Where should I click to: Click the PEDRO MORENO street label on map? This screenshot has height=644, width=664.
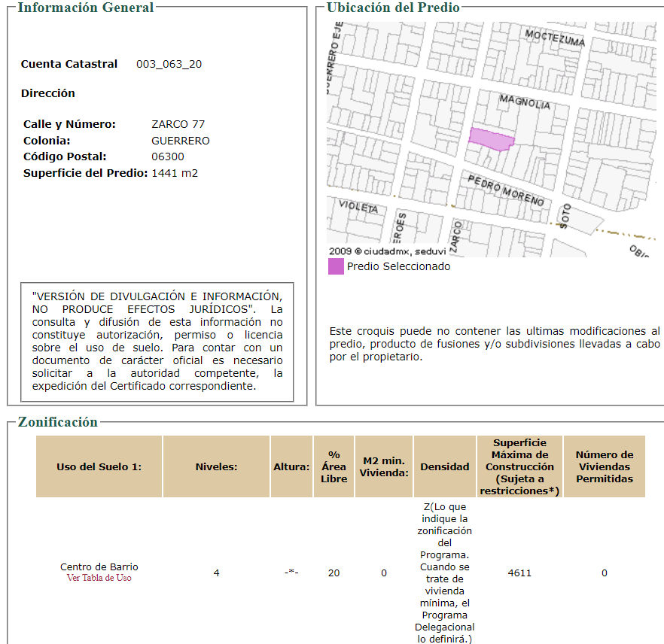point(506,190)
